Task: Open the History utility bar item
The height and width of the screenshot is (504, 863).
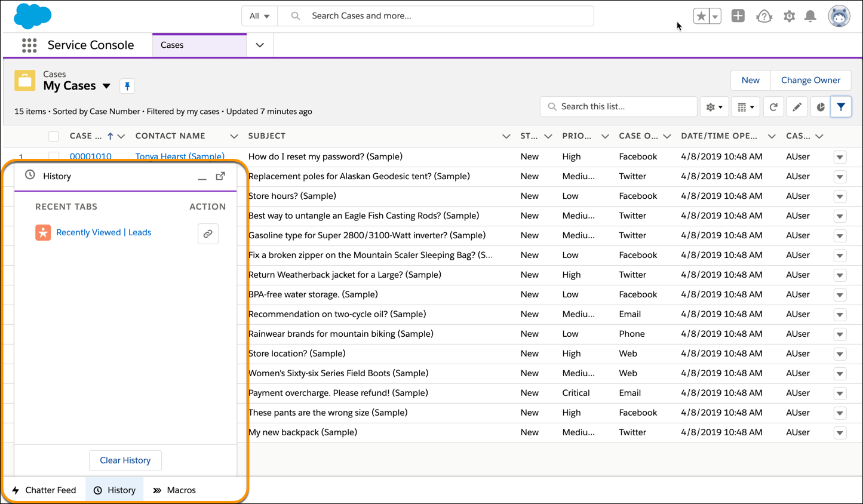Action: click(x=115, y=490)
